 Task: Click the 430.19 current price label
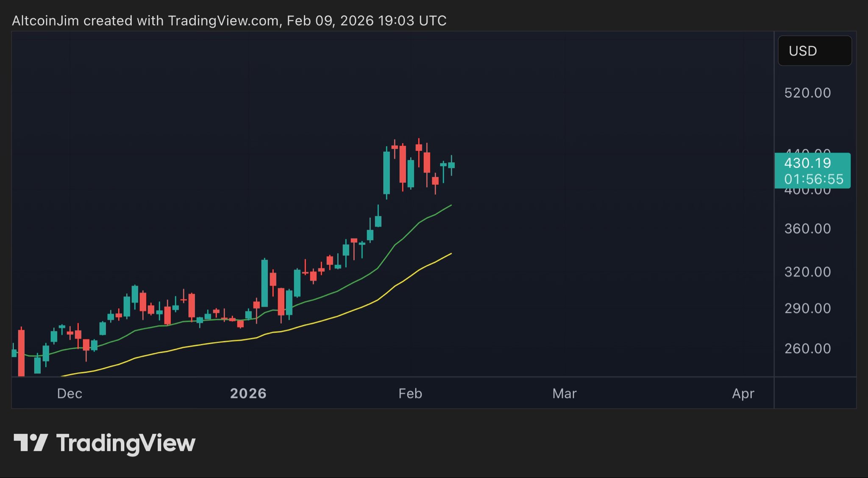pos(807,163)
